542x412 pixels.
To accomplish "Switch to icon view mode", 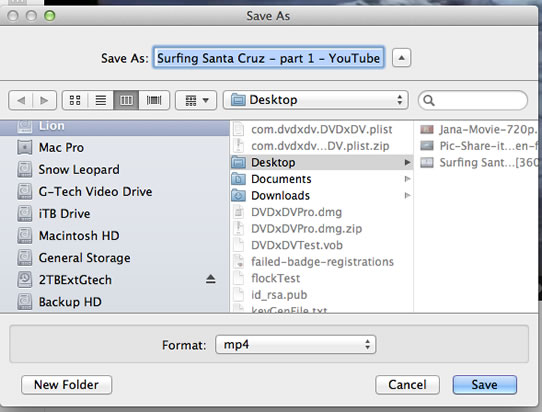I will 75,100.
